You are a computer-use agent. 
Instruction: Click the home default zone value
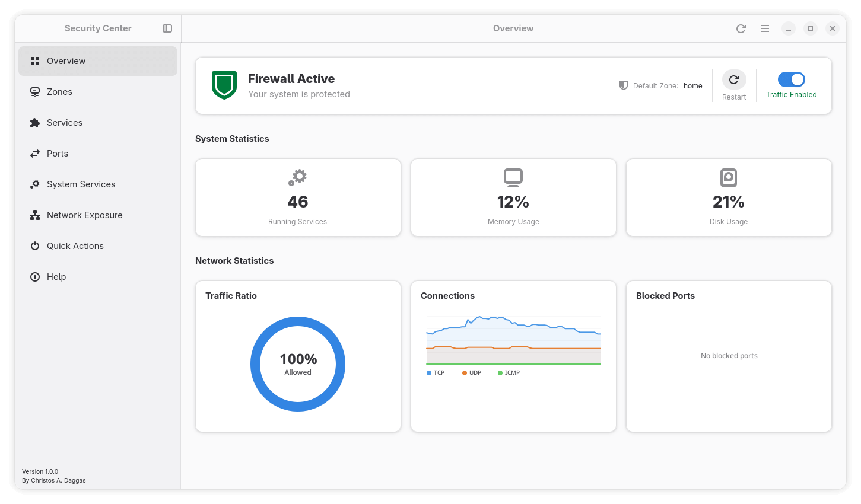click(x=692, y=86)
